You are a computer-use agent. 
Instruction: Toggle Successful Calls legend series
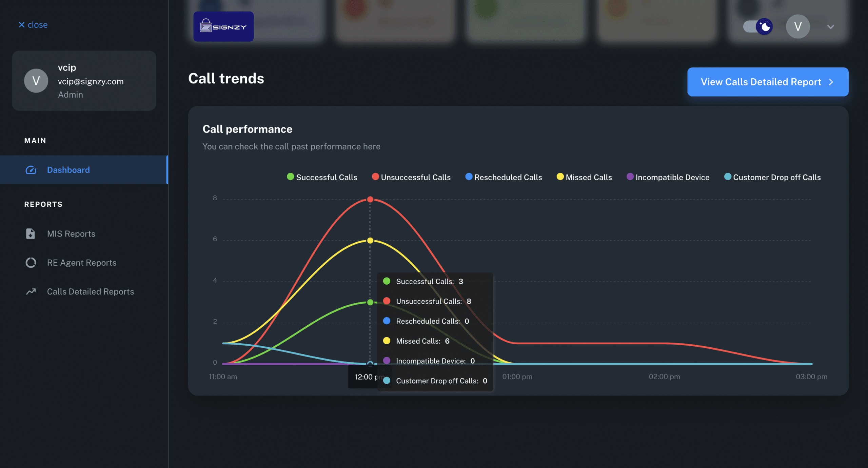[x=322, y=177]
